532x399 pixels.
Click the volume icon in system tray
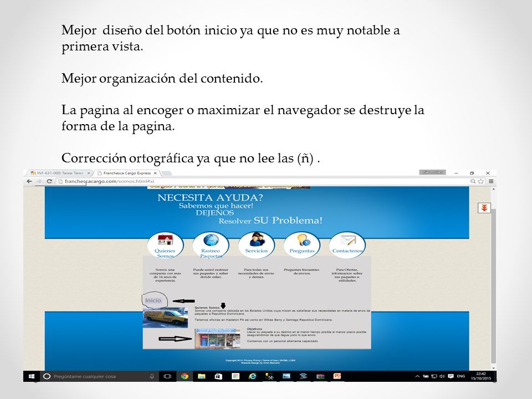(442, 376)
